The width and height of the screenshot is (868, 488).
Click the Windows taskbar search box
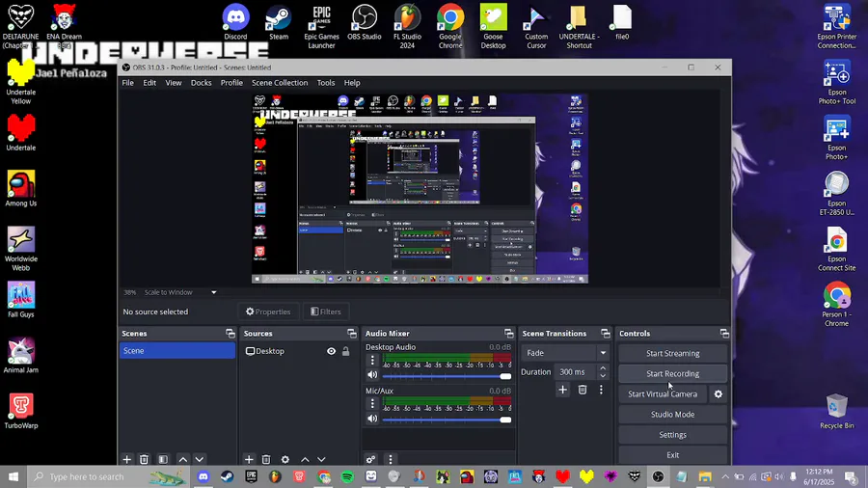(108, 476)
